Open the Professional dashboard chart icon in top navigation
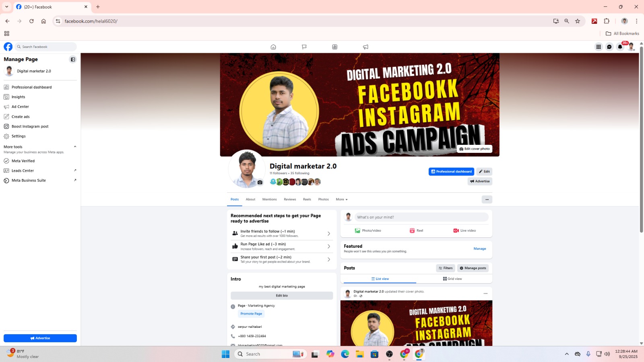Viewport: 644px width, 362px height. 335,47
